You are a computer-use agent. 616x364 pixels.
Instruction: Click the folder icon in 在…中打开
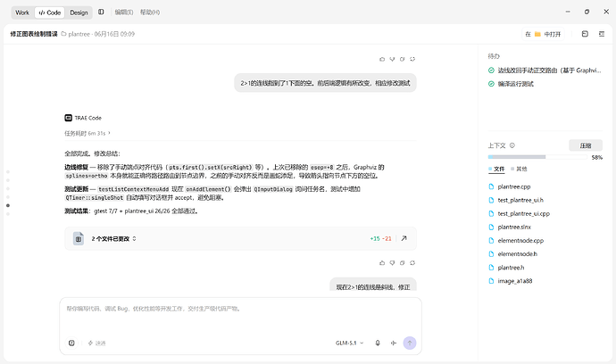pyautogui.click(x=537, y=34)
